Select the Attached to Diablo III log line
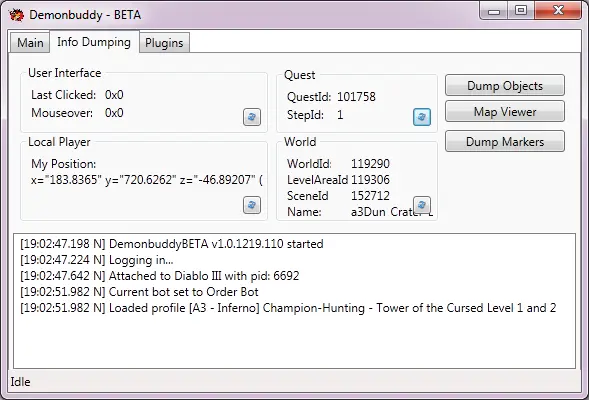 click(x=160, y=276)
